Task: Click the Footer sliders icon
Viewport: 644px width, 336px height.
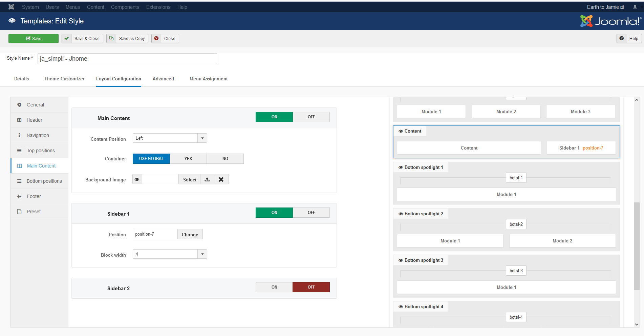Action: [19, 196]
